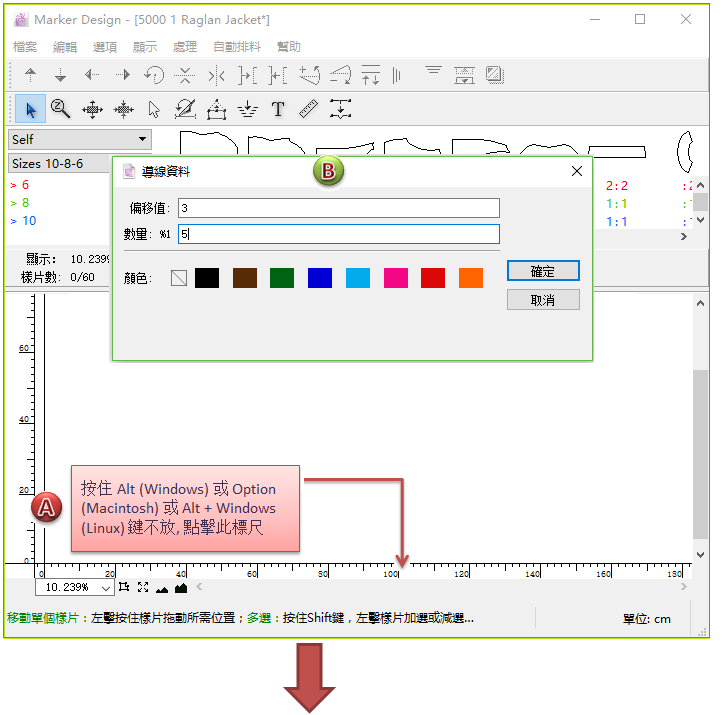Select the no-color crossed swatch
The width and height of the screenshot is (723, 715).
pyautogui.click(x=179, y=278)
